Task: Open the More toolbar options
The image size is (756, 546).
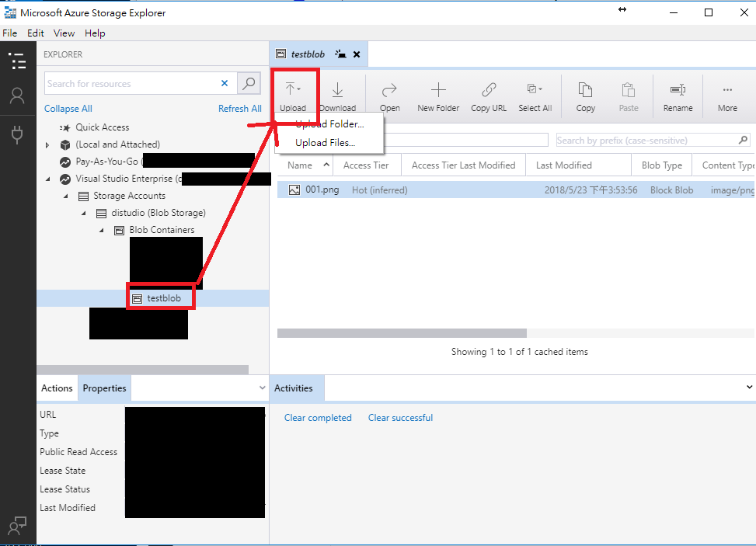Action: coord(727,97)
